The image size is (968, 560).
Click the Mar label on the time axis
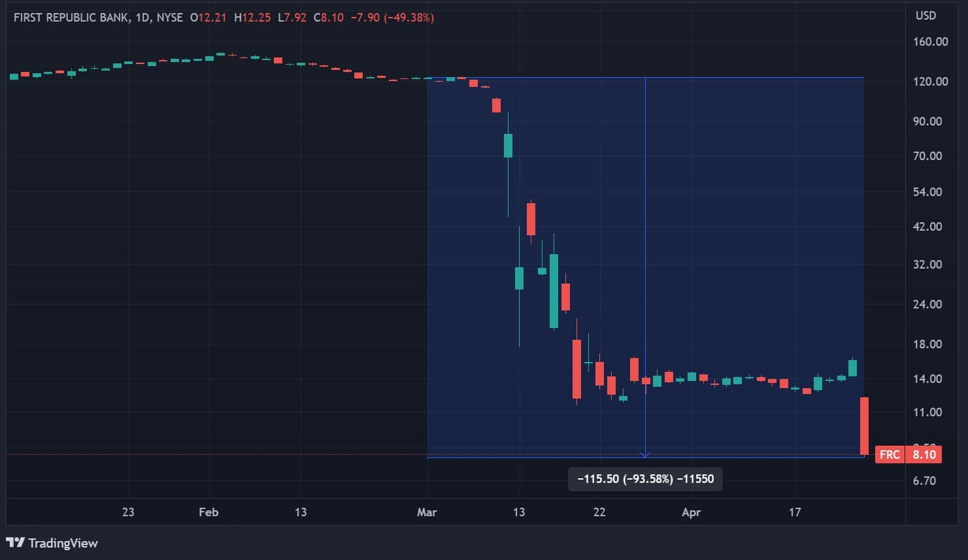tap(427, 512)
